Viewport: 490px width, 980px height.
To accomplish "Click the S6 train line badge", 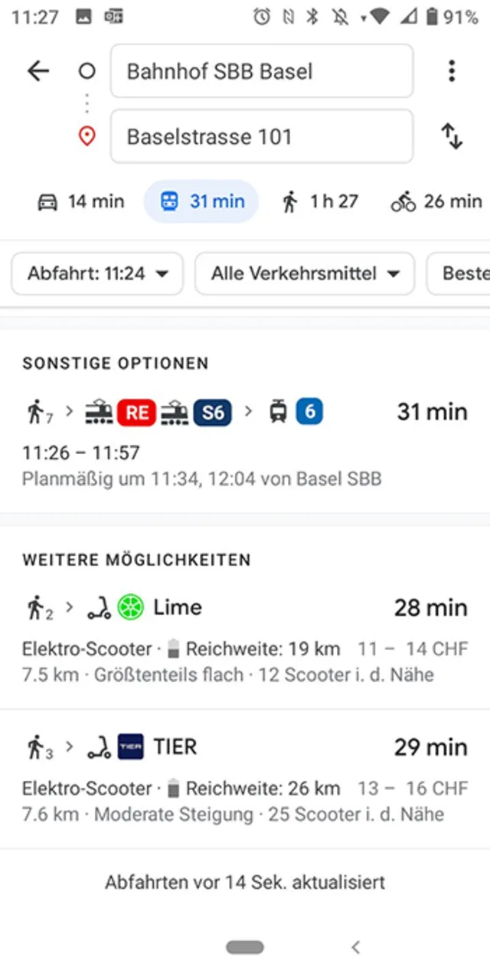I will [212, 413].
